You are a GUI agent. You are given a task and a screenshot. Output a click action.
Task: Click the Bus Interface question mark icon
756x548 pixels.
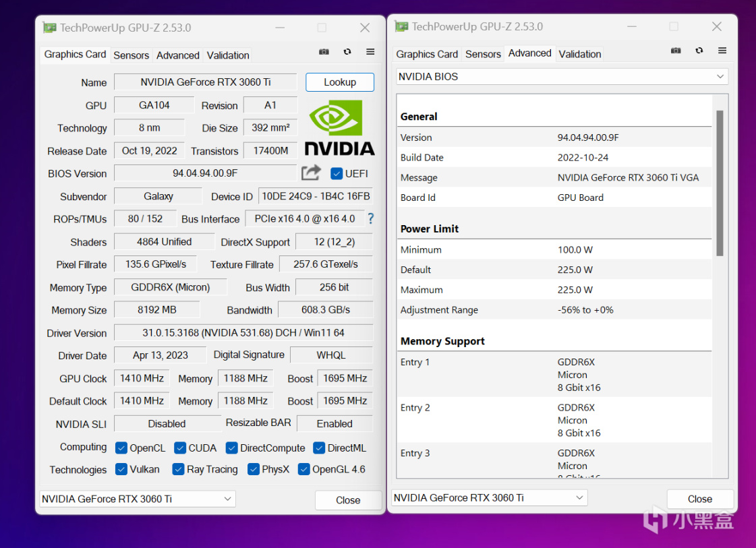[370, 219]
